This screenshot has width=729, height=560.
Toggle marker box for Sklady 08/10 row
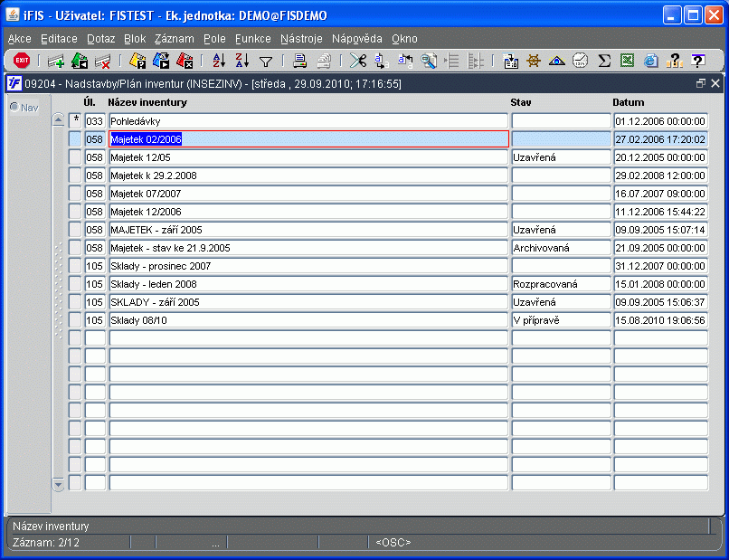pyautogui.click(x=75, y=320)
